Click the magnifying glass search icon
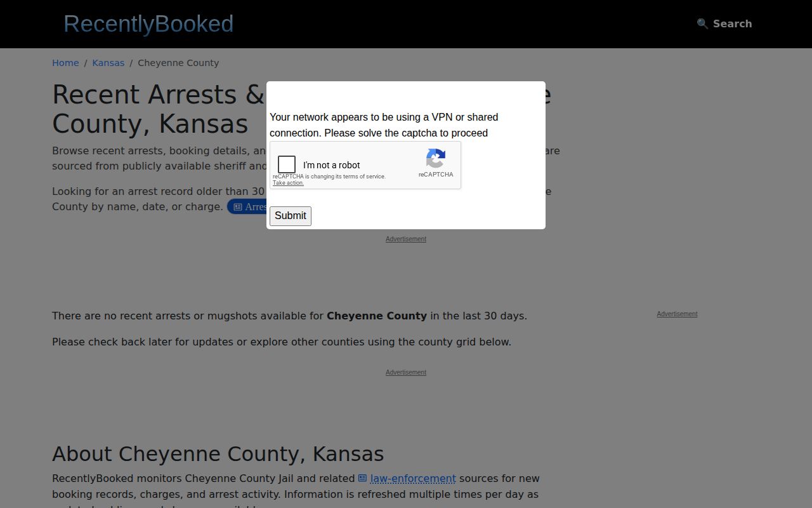 (x=702, y=23)
